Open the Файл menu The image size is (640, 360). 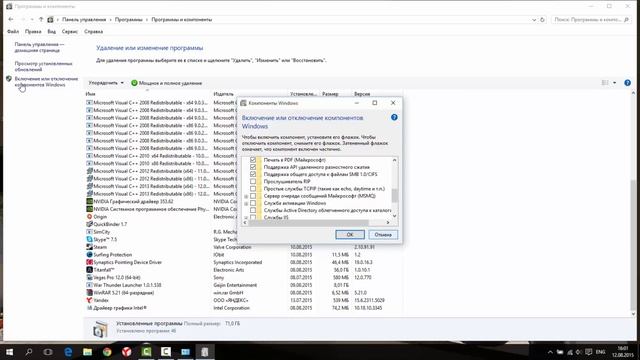pyautogui.click(x=13, y=31)
